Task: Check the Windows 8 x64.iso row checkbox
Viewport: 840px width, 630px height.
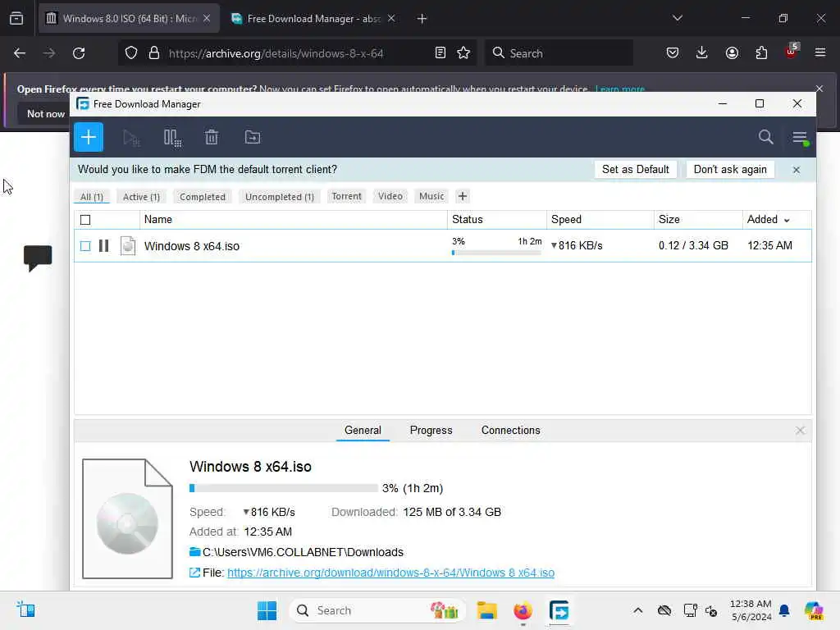Action: point(85,246)
